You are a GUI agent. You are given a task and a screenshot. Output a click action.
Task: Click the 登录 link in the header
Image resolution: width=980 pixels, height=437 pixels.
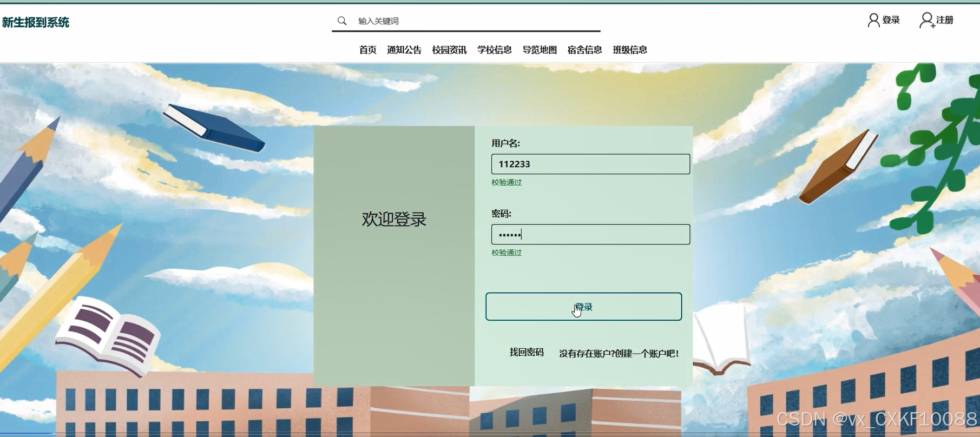click(891, 20)
